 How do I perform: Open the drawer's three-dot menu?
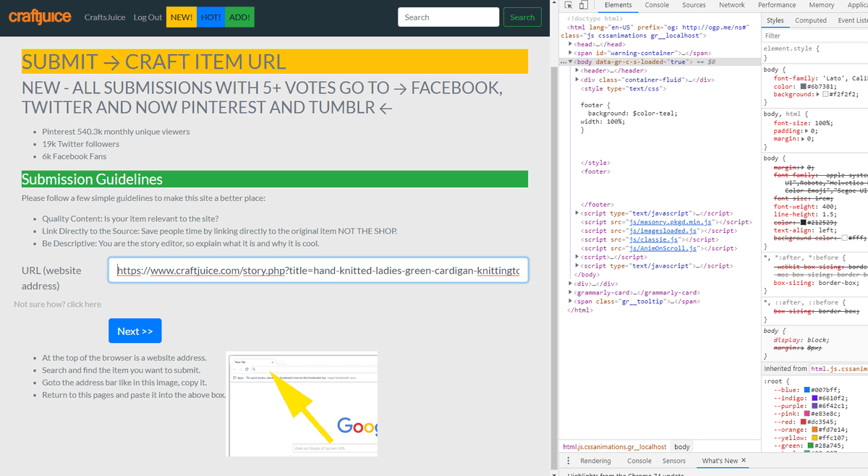568,461
